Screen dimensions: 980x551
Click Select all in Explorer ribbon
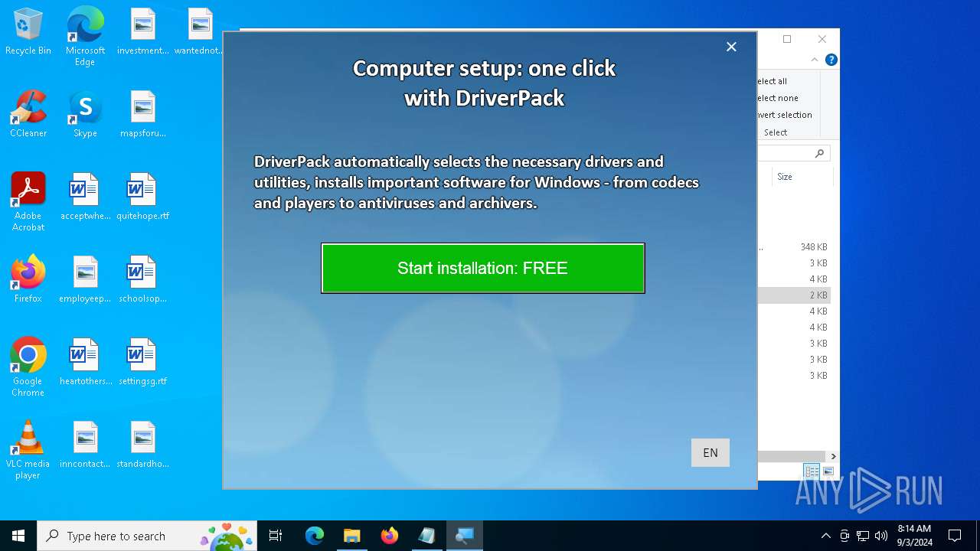click(x=772, y=81)
